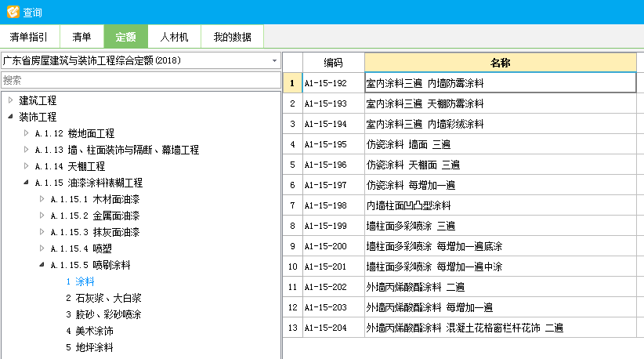Image resolution: width=644 pixels, height=359 pixels.
Task: Collapse the 装饰工程 tree node arrow
Action: pyautogui.click(x=11, y=117)
